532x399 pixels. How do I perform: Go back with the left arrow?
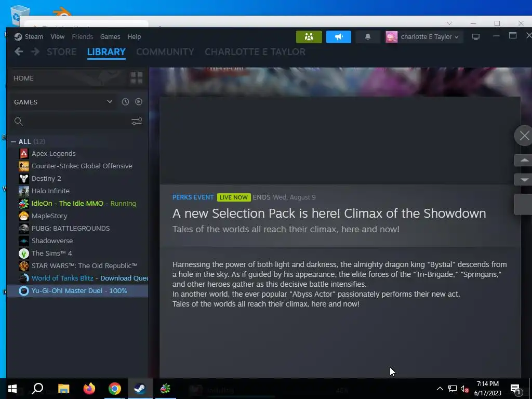(x=19, y=51)
